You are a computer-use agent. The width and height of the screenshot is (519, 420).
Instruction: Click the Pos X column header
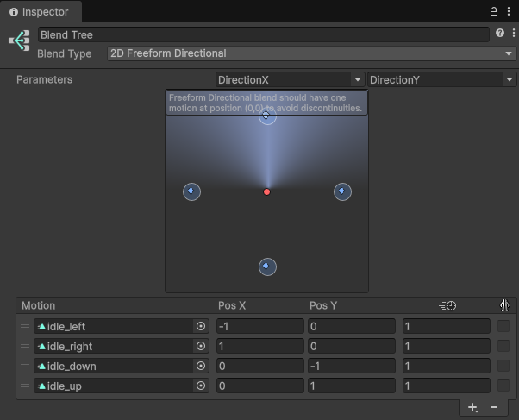(232, 305)
